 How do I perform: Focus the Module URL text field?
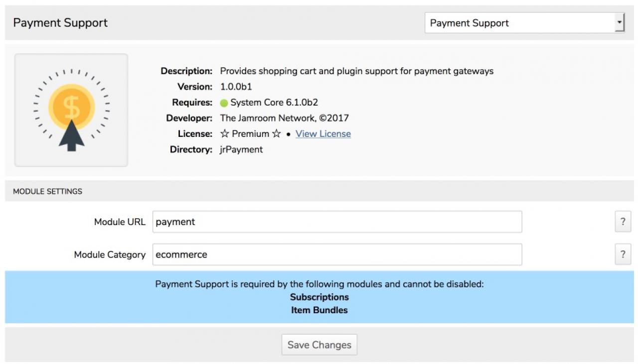point(337,222)
